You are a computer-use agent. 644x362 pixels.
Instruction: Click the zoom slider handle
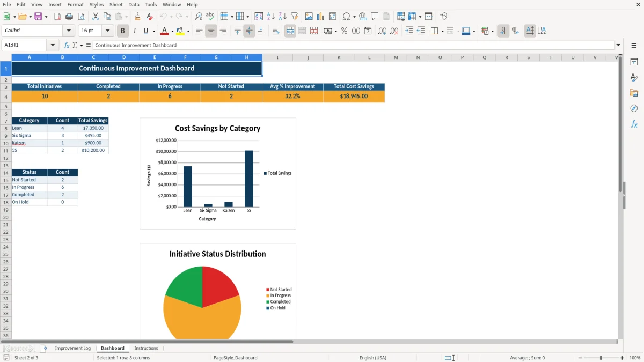601,358
